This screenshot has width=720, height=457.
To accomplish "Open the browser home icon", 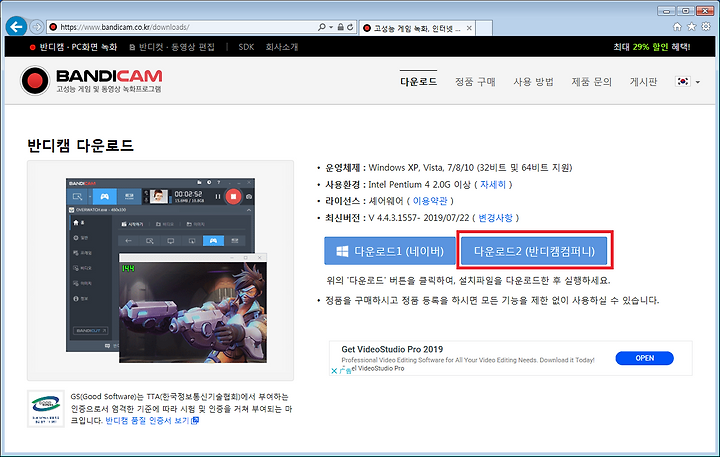I will [x=677, y=27].
